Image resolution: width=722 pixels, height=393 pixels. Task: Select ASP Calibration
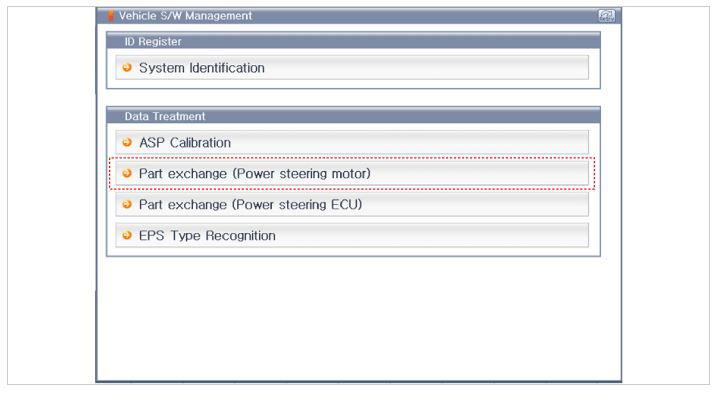click(x=352, y=142)
